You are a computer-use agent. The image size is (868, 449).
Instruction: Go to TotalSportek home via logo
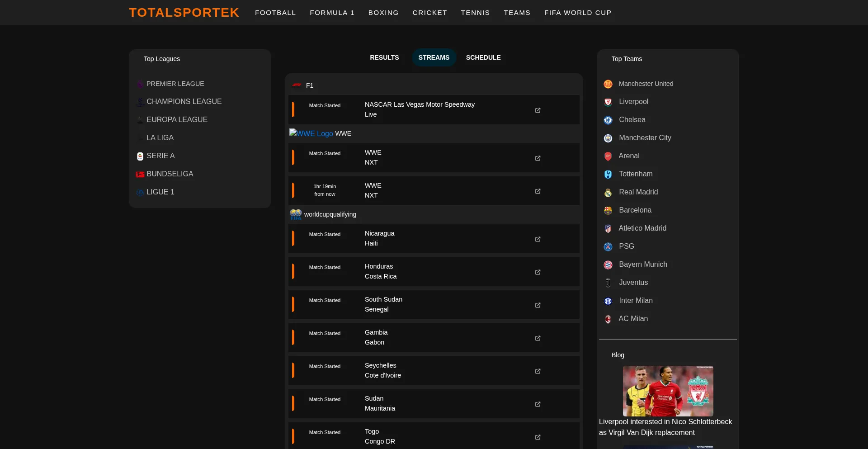point(184,13)
